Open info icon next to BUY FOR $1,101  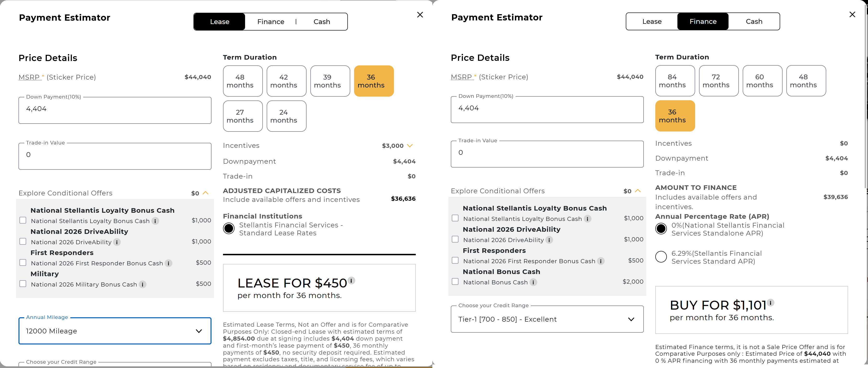tap(771, 303)
